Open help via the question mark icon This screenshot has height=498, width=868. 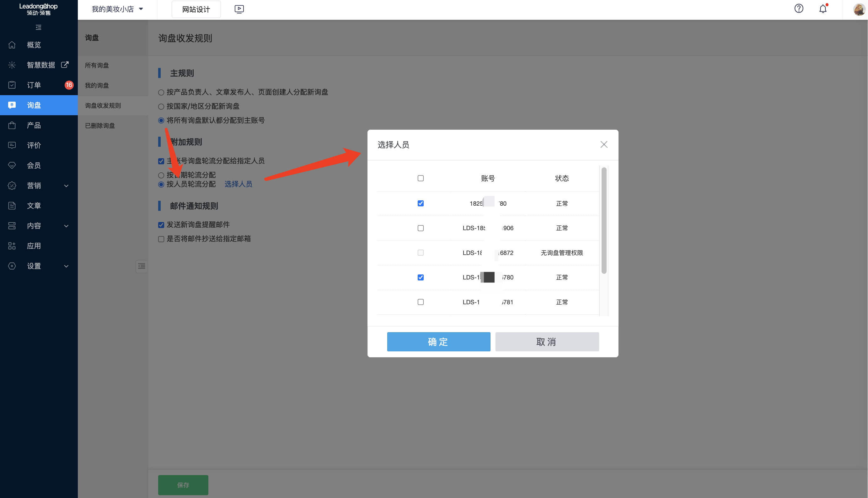coord(799,8)
